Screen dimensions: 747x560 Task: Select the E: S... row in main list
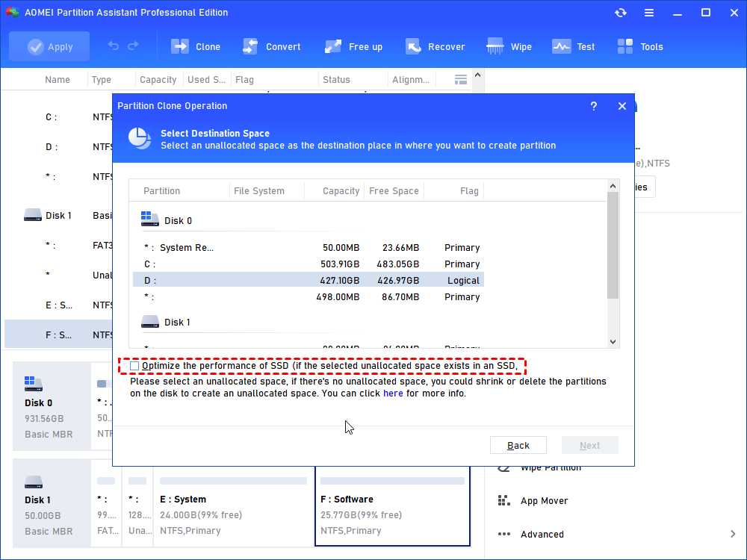(58, 305)
